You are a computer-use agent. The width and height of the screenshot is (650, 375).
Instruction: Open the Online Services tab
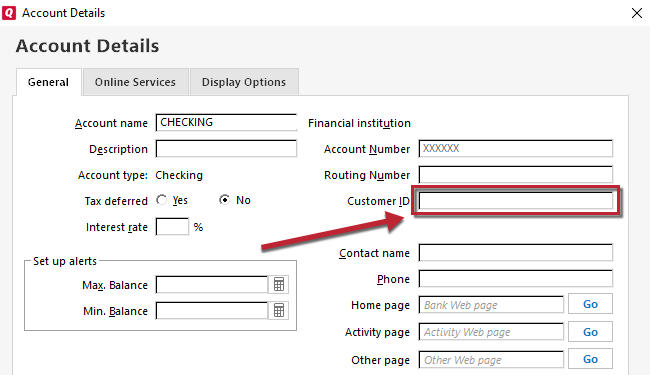(x=136, y=82)
